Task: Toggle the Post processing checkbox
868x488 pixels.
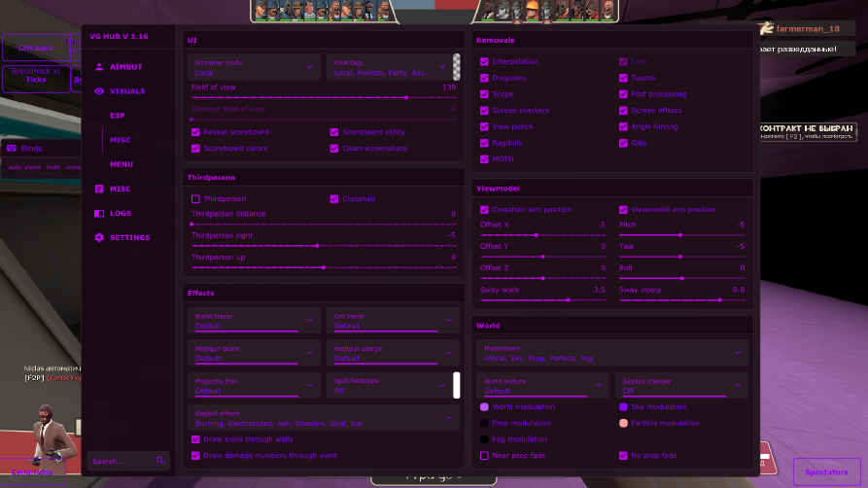Action: 623,94
